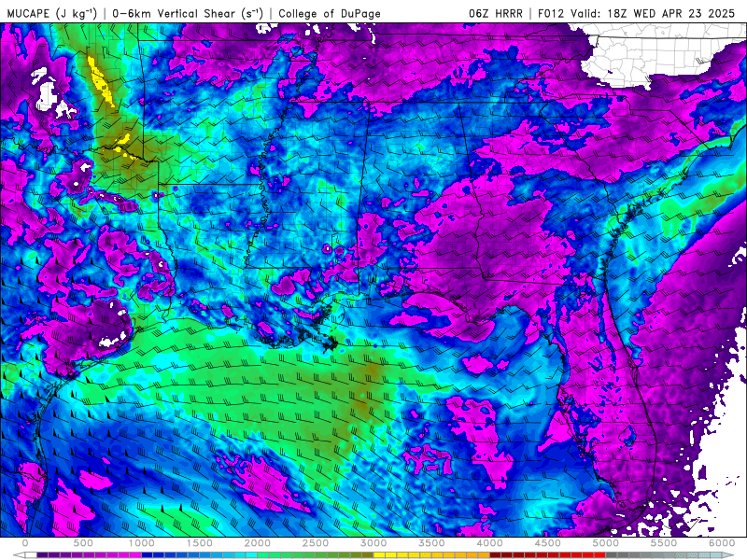Image resolution: width=747 pixels, height=560 pixels.
Task: Click the 0-6km Vertical Shear label
Action: [188, 13]
